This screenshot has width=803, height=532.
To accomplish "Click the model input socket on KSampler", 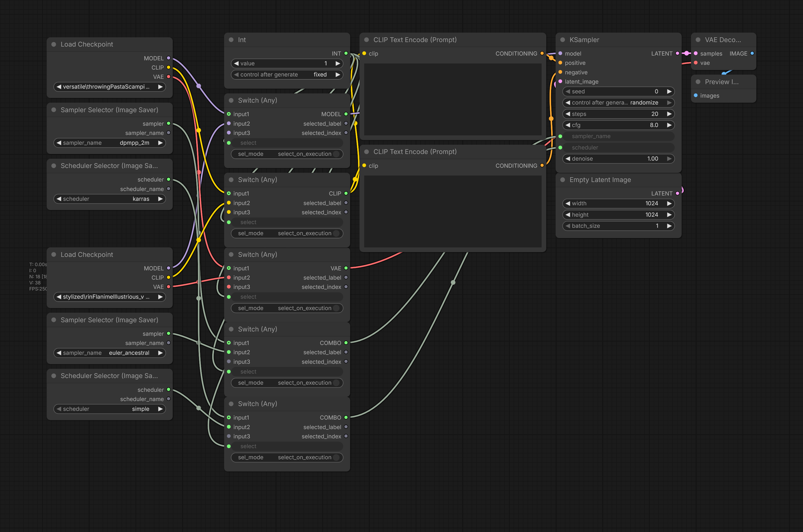I will click(x=560, y=53).
